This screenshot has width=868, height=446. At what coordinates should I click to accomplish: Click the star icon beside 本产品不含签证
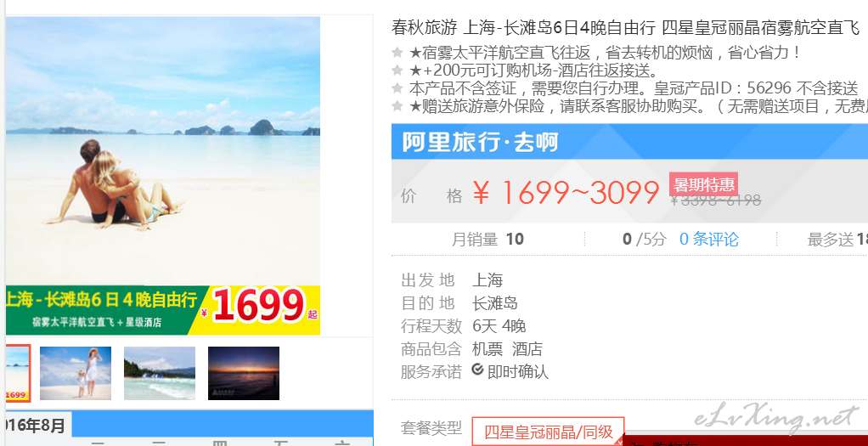[x=397, y=88]
